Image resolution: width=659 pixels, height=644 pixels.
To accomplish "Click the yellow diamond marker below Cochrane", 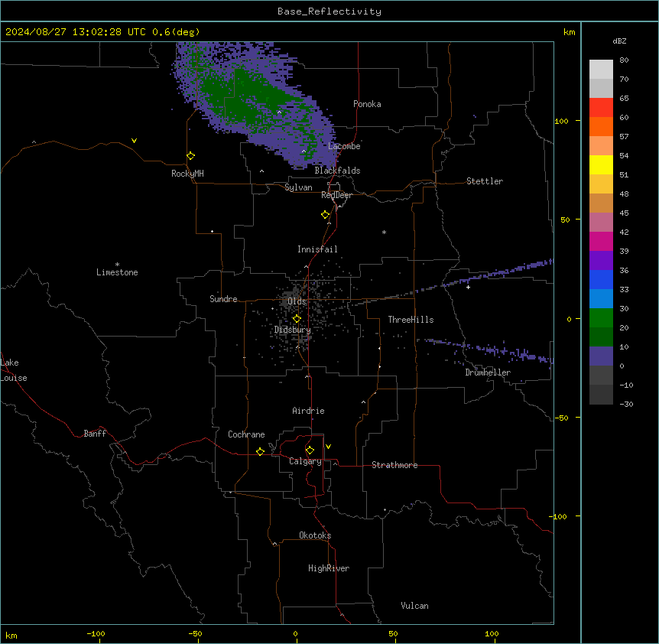I will (260, 451).
